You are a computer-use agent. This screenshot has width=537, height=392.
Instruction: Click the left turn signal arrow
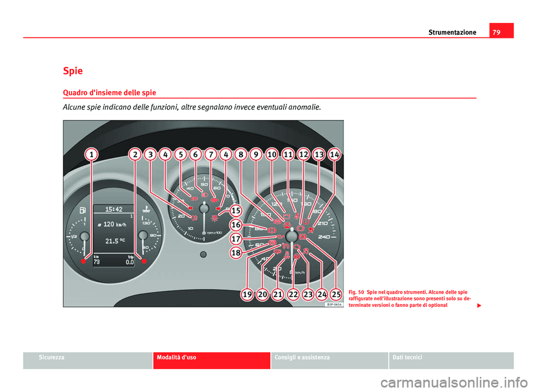tap(190, 208)
